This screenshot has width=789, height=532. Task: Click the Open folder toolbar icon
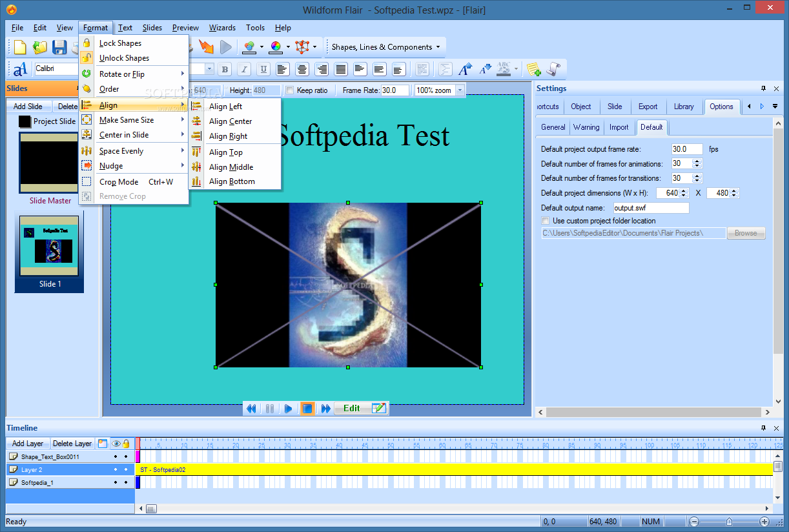[40, 47]
